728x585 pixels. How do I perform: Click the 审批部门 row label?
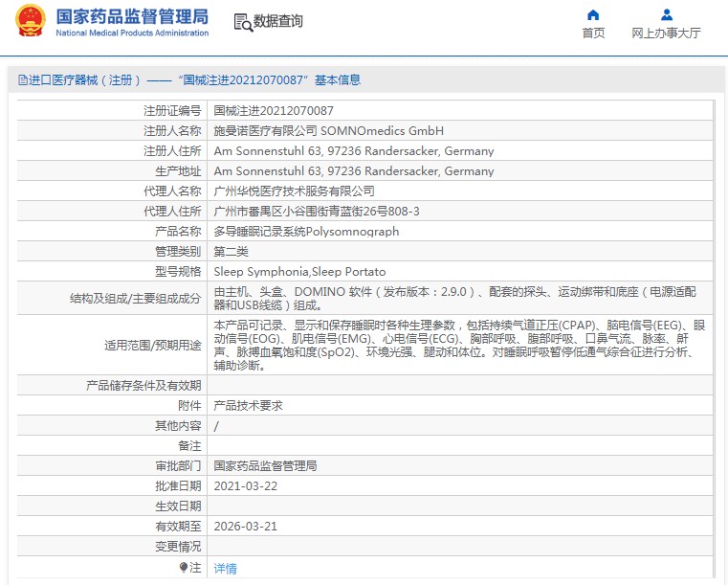pyautogui.click(x=178, y=466)
